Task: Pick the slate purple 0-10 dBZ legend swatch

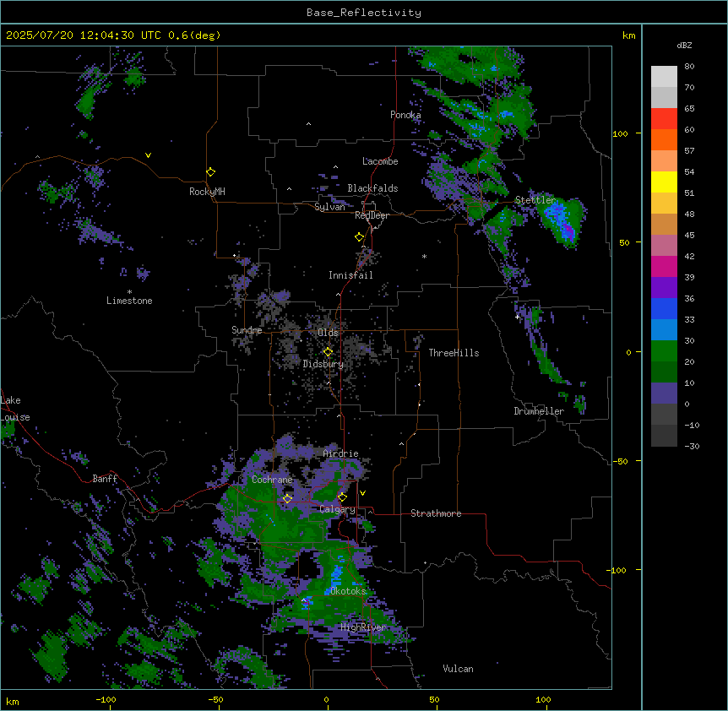Action: click(x=664, y=393)
